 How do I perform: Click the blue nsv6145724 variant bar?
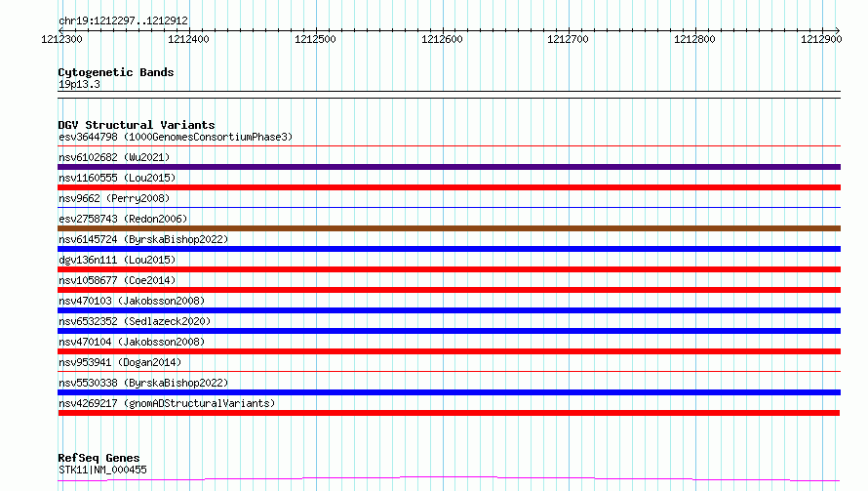449,249
